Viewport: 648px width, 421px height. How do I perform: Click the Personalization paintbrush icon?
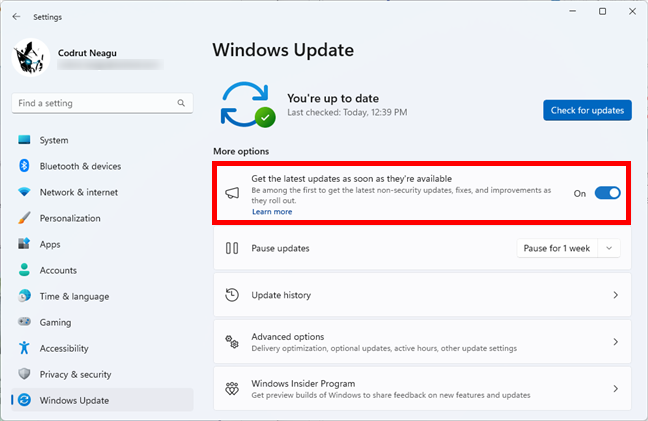click(24, 218)
